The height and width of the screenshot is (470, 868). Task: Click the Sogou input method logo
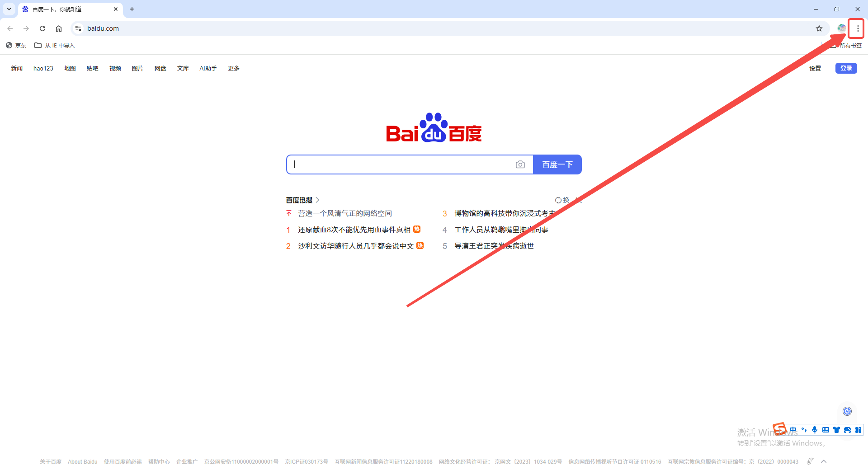(x=779, y=428)
